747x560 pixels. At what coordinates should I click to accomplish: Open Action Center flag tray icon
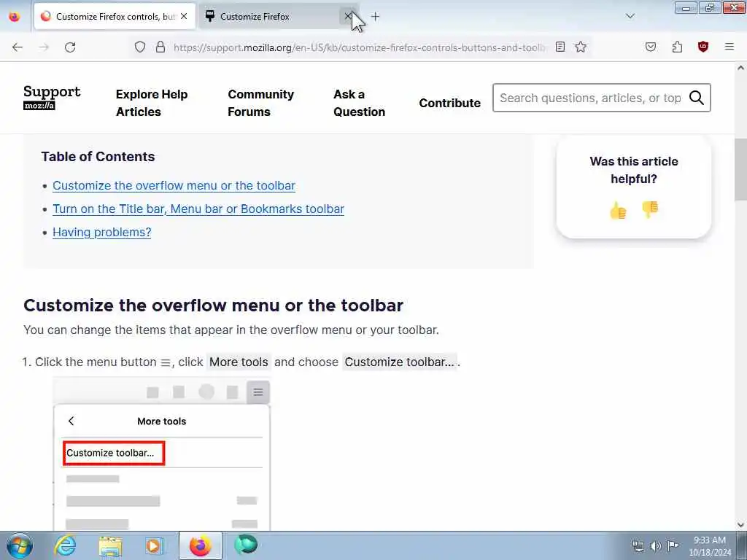coord(673,545)
